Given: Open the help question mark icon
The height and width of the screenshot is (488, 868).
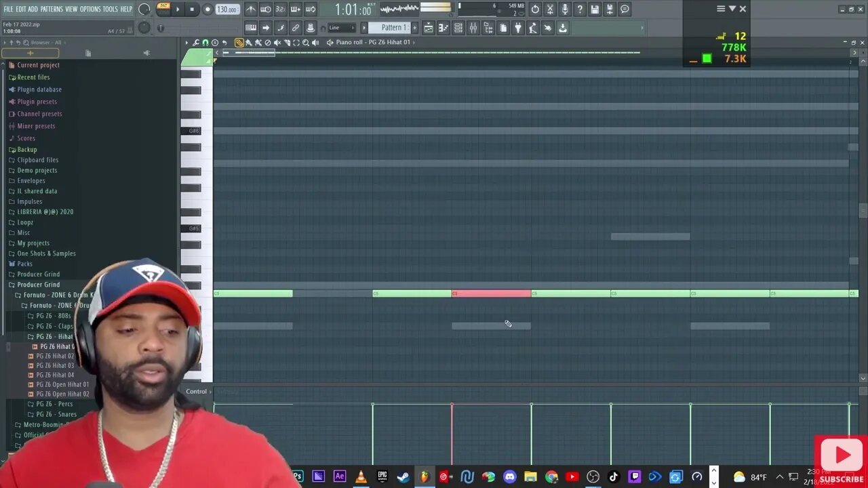Looking at the screenshot, I should tap(580, 9).
